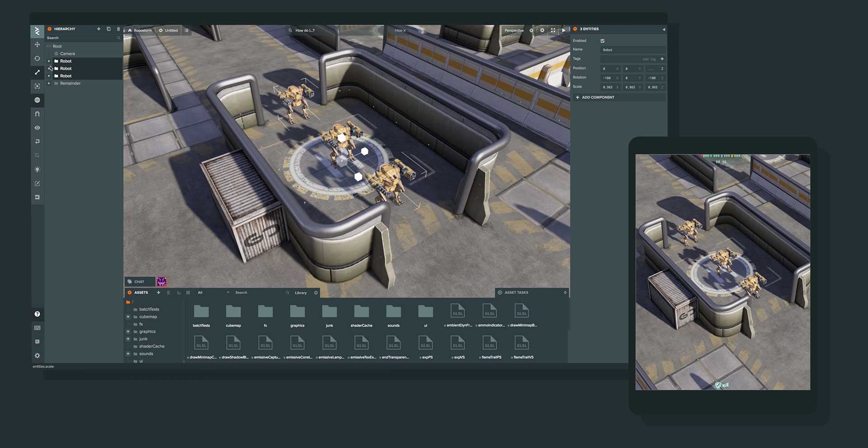Image resolution: width=868 pixels, height=448 pixels.
Task: Select the Scale tool
Action: pos(38,72)
